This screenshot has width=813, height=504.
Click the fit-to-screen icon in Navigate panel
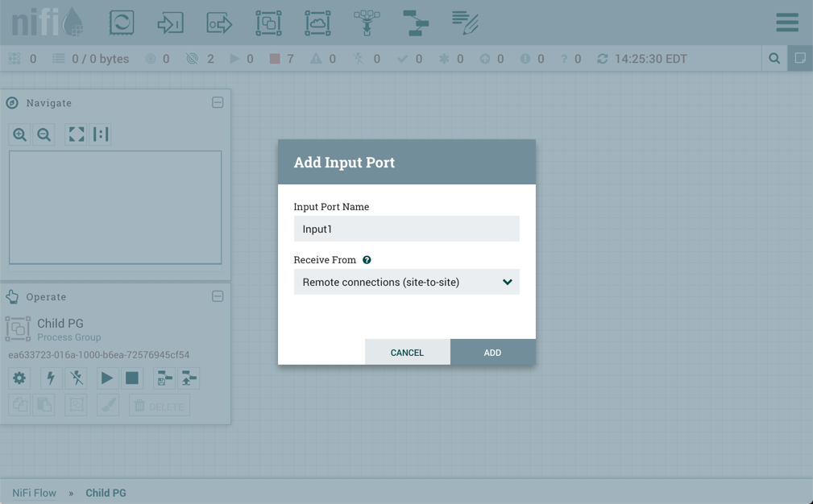point(76,134)
